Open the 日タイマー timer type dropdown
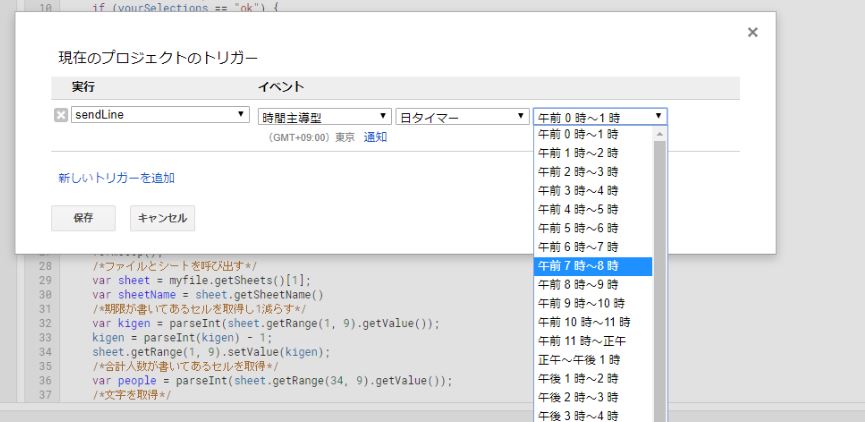 coord(461,117)
